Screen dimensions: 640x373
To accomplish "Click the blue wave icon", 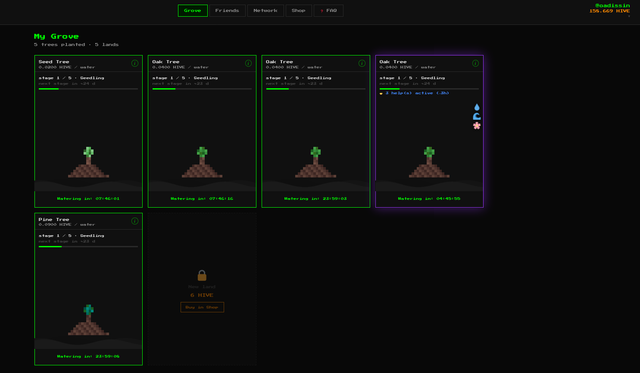I will point(477,117).
